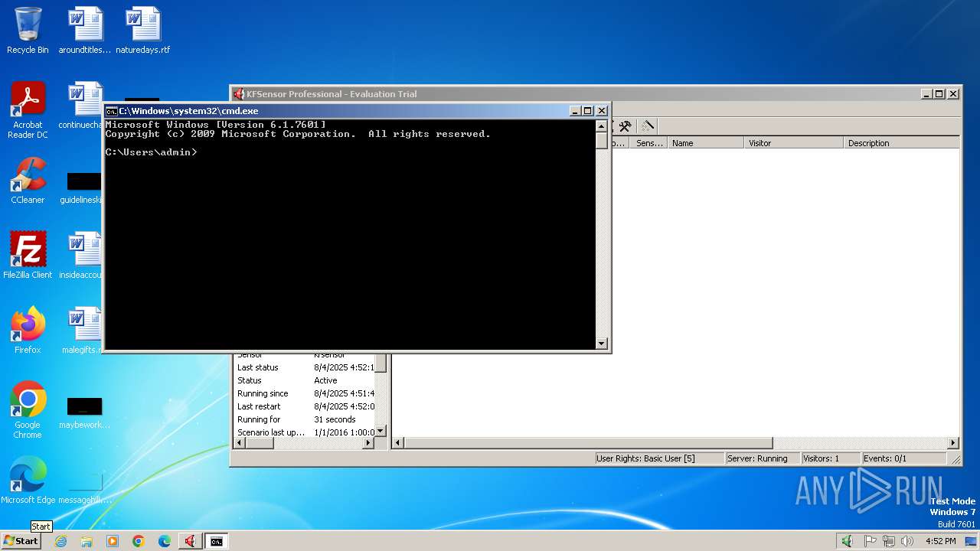Click cmd scrollbar down arrow
The width and height of the screenshot is (980, 551).
602,344
